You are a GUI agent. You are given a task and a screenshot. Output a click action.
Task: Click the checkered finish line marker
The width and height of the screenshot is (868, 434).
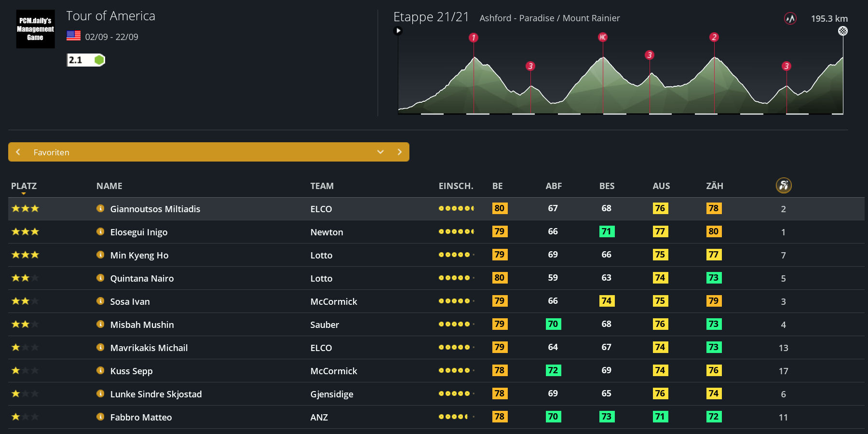[842, 31]
